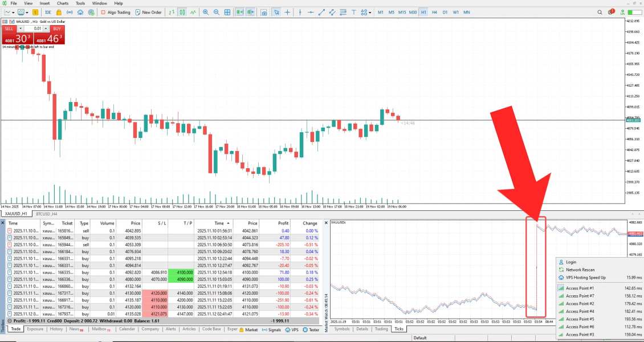Toggle chart auto scroll to end
Image resolution: width=644 pixels, height=342 pixels.
239,13
